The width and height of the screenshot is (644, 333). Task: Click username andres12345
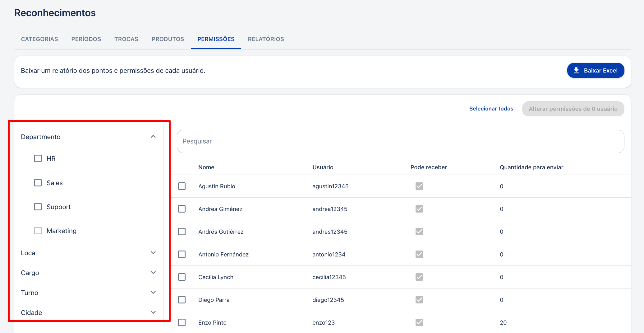(330, 232)
